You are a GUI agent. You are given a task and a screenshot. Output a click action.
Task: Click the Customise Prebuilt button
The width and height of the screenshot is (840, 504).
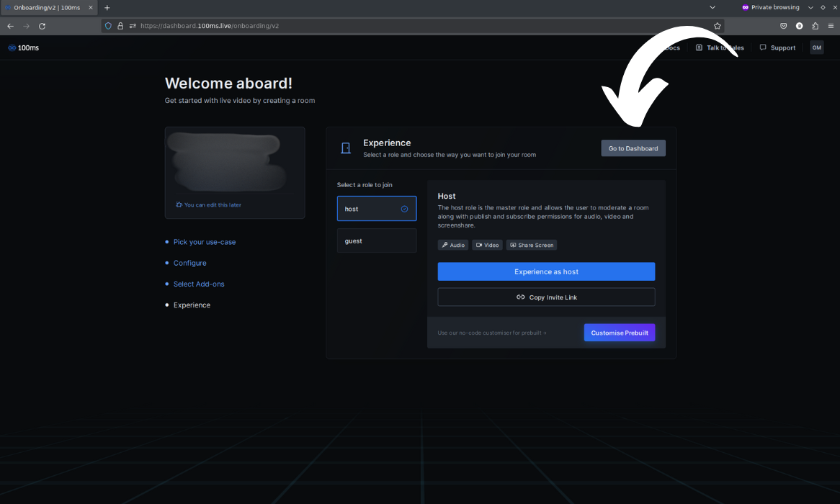pyautogui.click(x=620, y=333)
